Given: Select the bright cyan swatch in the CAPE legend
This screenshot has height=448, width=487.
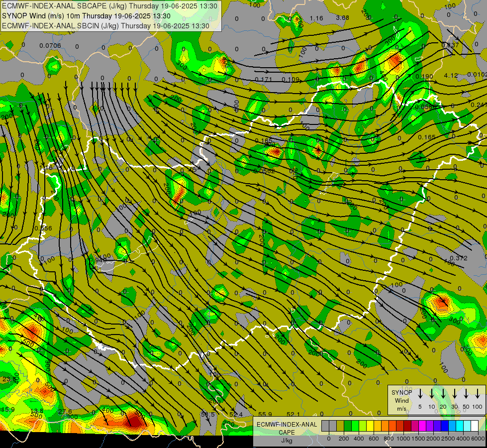Looking at the screenshot, I should 460,426.
